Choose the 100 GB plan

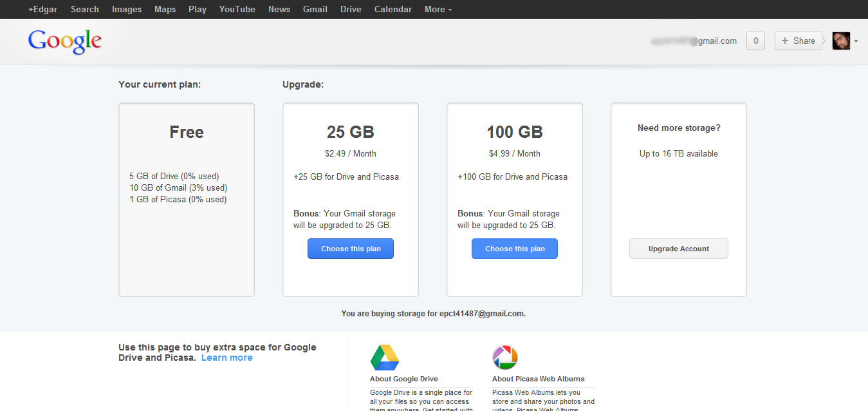point(514,249)
